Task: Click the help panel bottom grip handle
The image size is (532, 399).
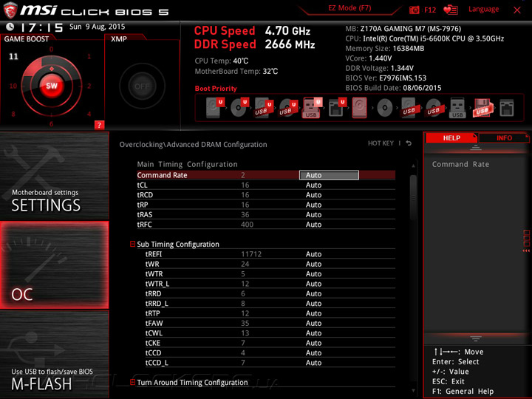Action: pos(476,338)
